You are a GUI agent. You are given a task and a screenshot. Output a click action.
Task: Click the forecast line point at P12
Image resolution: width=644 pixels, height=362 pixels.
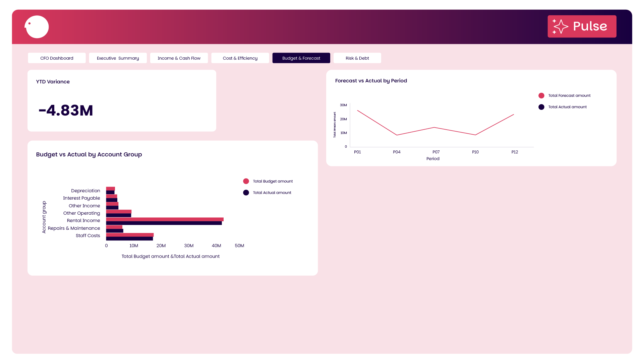click(x=514, y=115)
